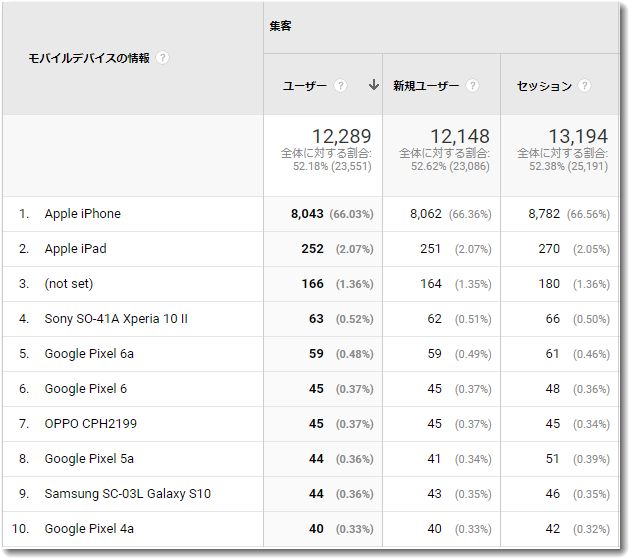Click Pixel 5a new users value 41
Screen dimensions: 629x558
click(x=434, y=459)
